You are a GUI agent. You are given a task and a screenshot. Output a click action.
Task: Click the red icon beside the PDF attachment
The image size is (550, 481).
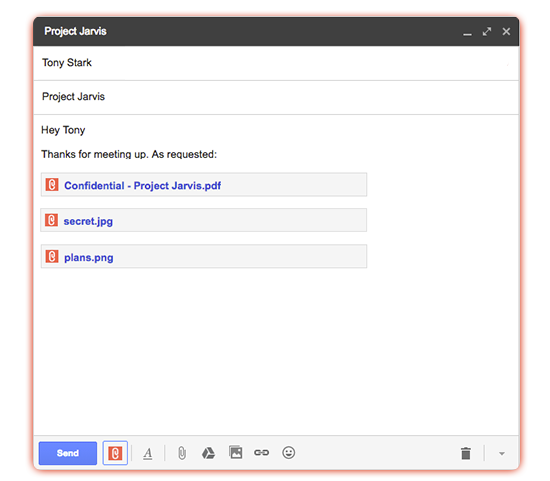click(52, 185)
